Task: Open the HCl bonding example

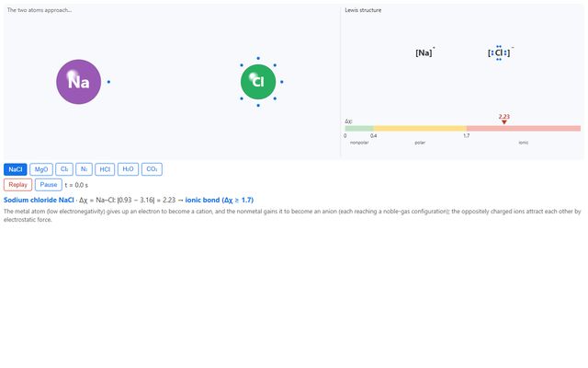Action: [x=105, y=169]
